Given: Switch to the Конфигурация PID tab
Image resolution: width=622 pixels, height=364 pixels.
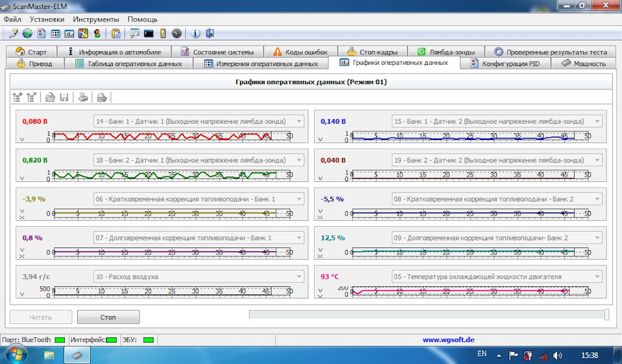Looking at the screenshot, I should pos(505,63).
